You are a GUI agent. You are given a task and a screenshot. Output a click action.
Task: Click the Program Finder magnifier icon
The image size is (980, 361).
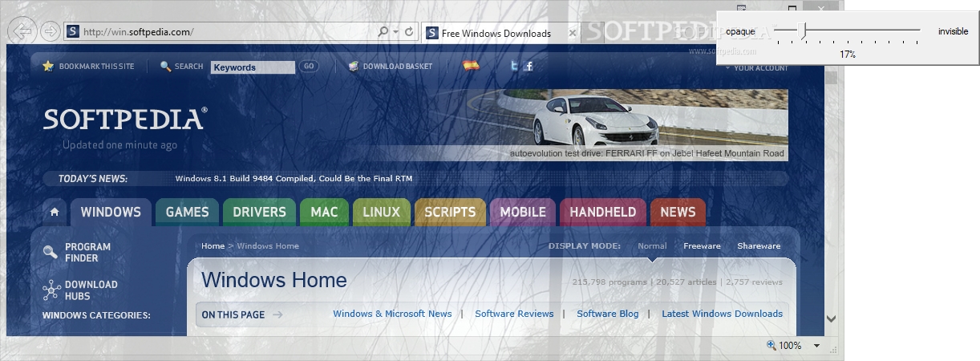[x=50, y=252]
